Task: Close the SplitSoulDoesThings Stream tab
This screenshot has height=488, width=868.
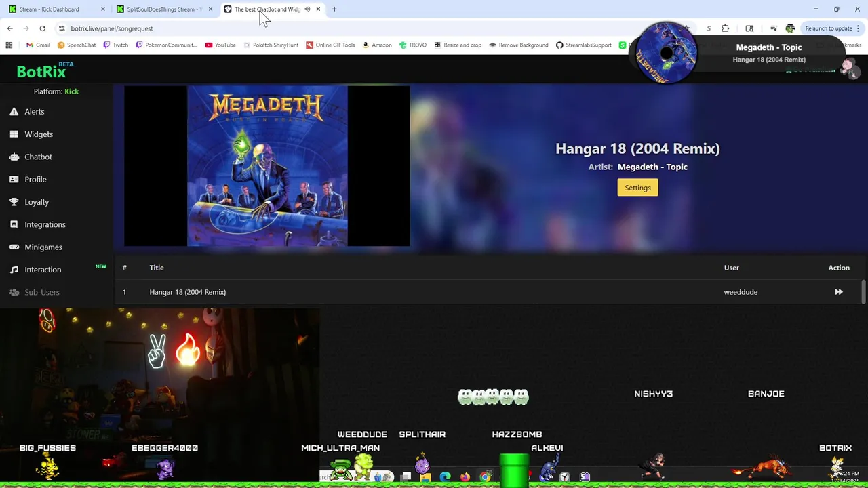Action: [x=210, y=9]
